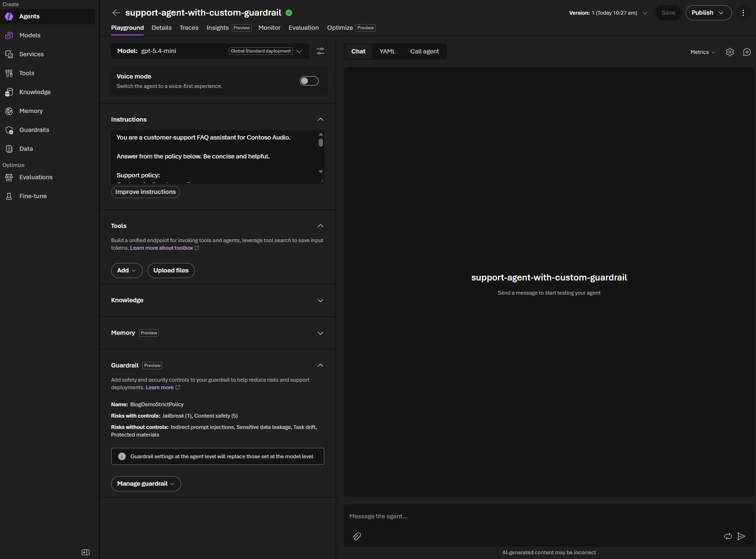Switch to Call agent view

[425, 52]
